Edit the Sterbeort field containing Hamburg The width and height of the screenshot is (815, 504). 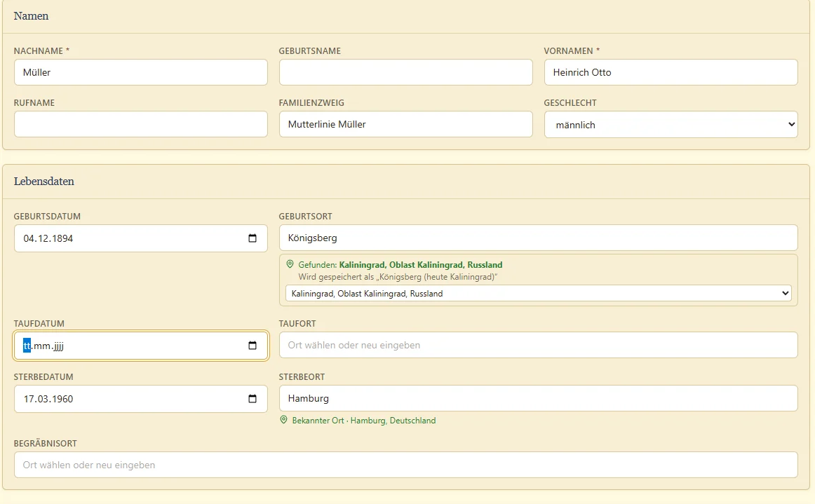point(538,399)
